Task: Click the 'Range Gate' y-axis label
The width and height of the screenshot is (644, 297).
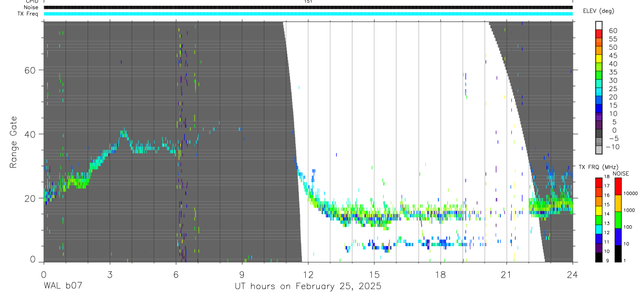Action: [x=14, y=141]
